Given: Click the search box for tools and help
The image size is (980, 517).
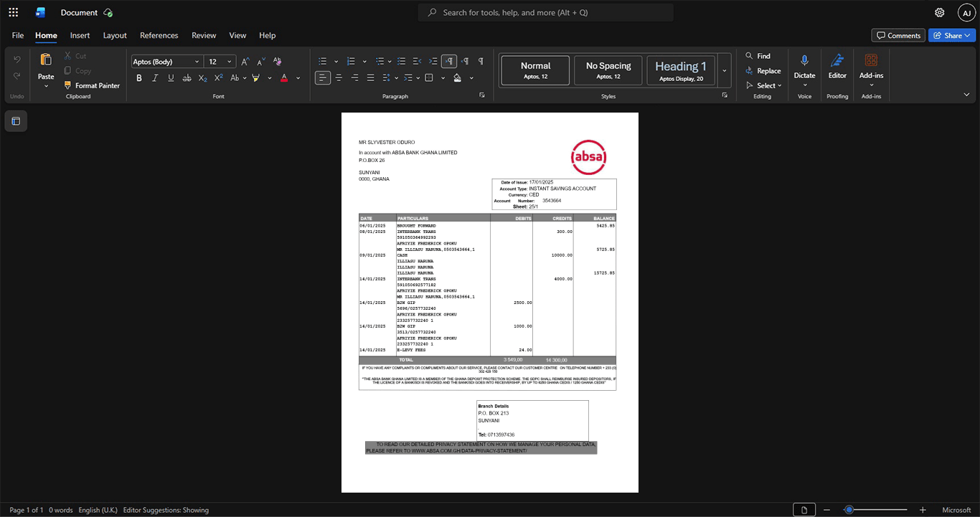Looking at the screenshot, I should tap(546, 12).
